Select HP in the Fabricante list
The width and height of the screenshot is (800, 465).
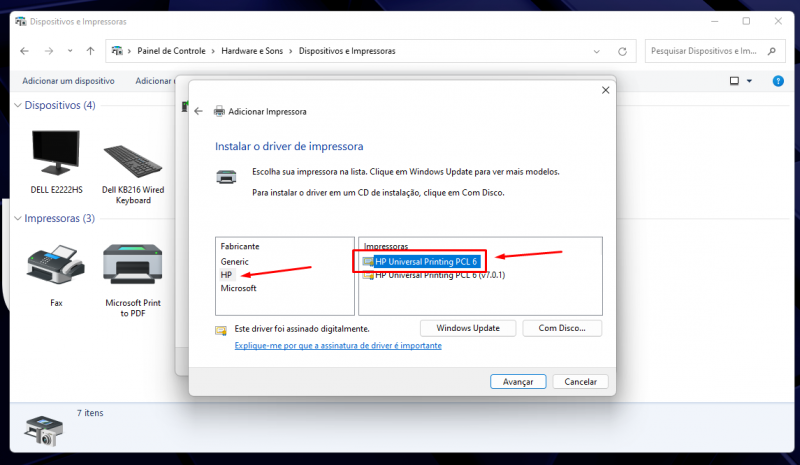click(x=226, y=275)
